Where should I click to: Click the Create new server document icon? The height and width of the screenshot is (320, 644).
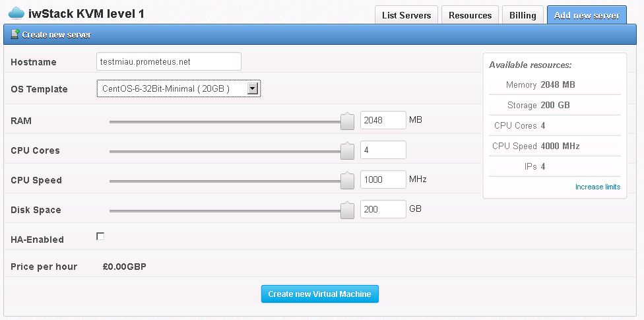[15, 34]
